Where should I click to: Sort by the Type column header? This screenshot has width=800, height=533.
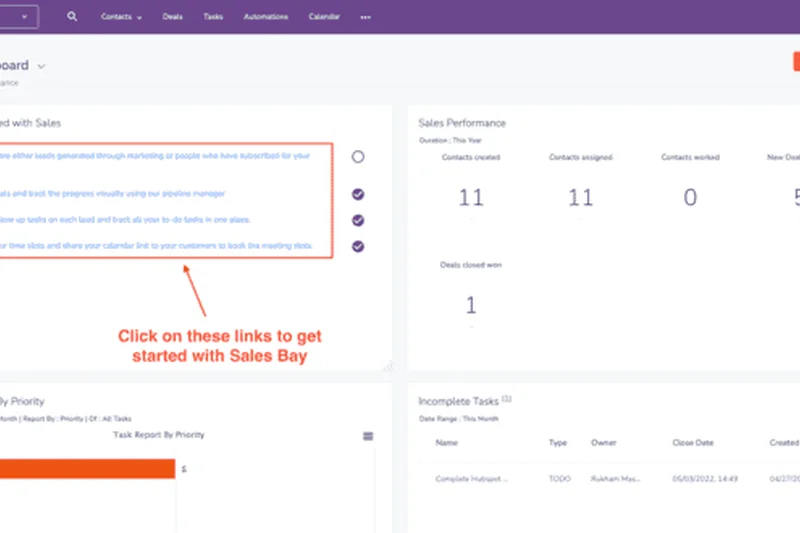(558, 443)
